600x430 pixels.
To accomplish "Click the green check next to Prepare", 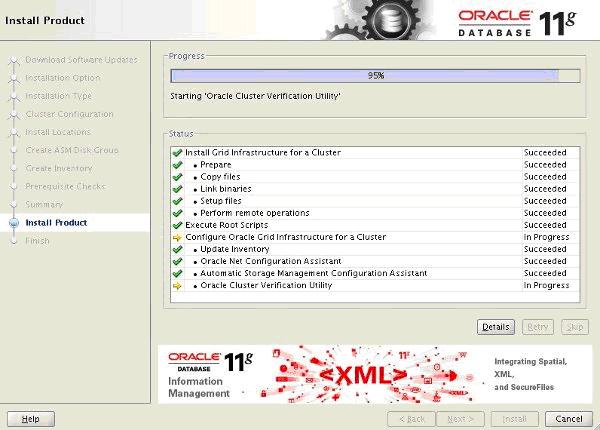I will tap(177, 165).
